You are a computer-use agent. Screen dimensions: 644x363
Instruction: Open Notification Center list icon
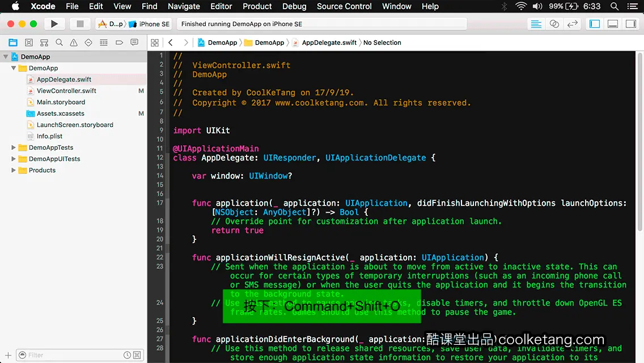tap(633, 6)
